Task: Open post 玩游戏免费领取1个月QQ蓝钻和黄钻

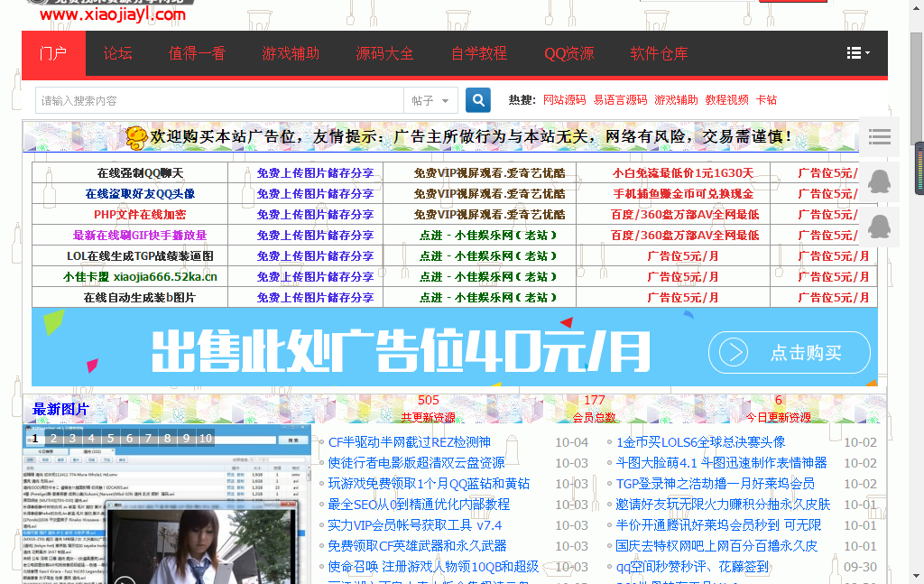Action: [x=429, y=483]
